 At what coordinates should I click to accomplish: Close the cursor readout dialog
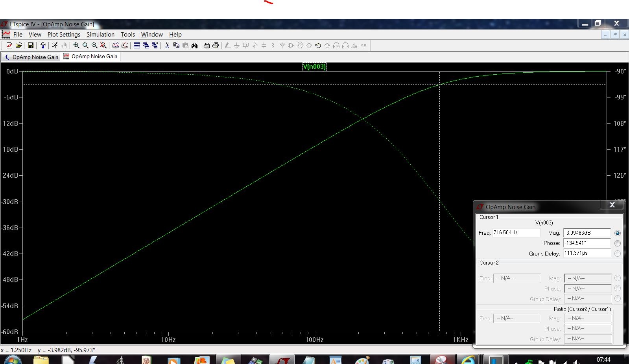(612, 205)
